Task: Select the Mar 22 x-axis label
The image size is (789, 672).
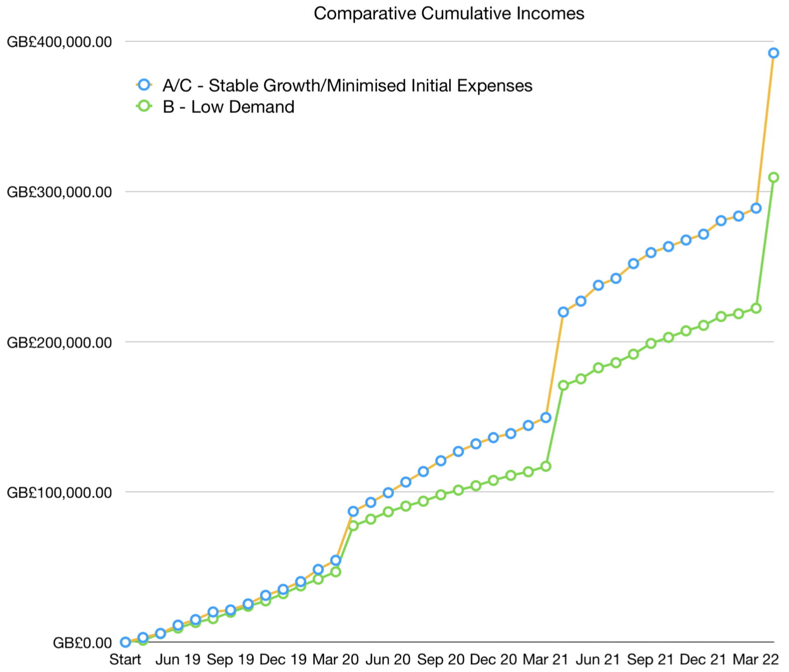Action: click(756, 660)
